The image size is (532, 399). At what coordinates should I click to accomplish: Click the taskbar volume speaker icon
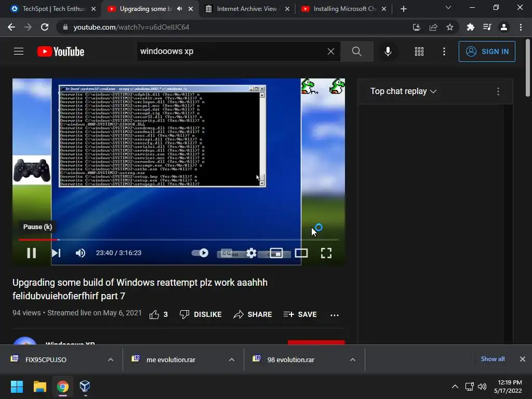coord(482,387)
